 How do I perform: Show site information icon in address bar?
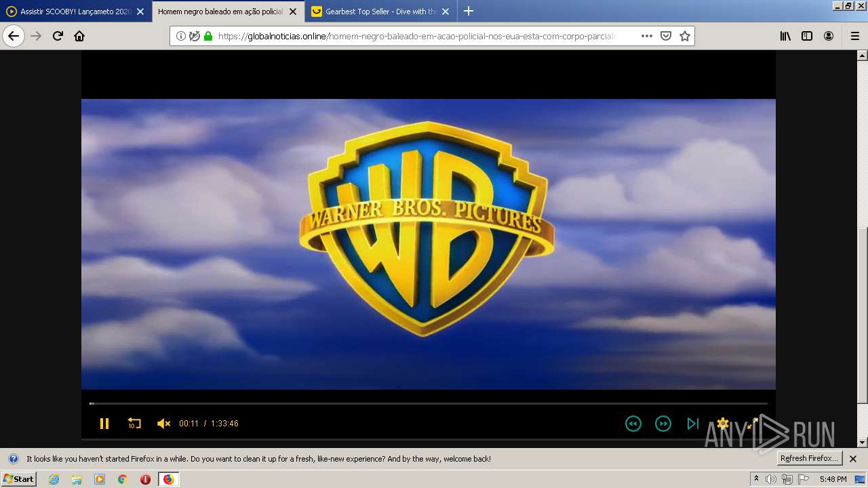[181, 36]
